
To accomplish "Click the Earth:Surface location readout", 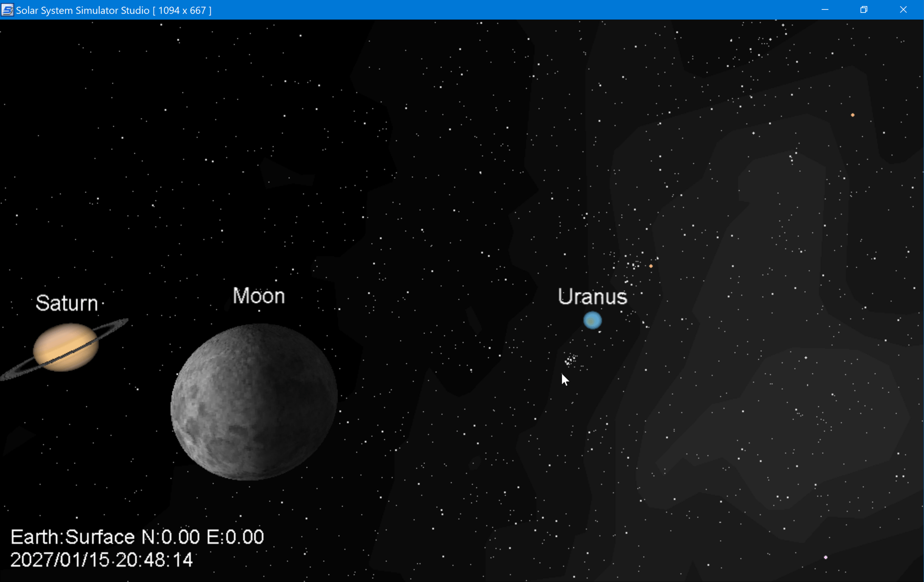I will coord(137,537).
